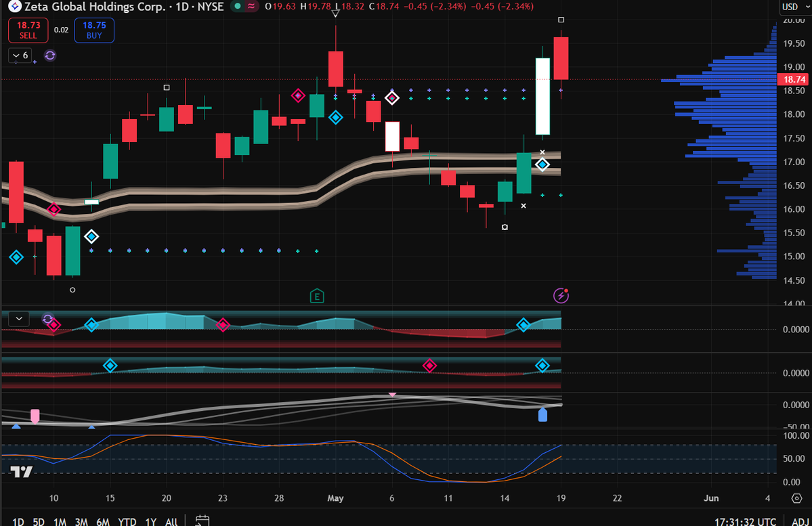This screenshot has width=812, height=526.
Task: Click the green market status dot
Action: click(238, 6)
